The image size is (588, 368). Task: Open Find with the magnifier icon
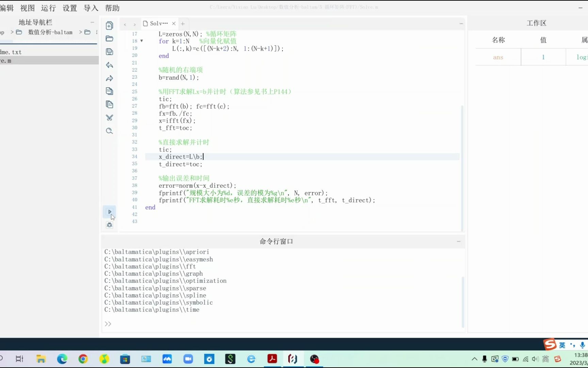109,131
